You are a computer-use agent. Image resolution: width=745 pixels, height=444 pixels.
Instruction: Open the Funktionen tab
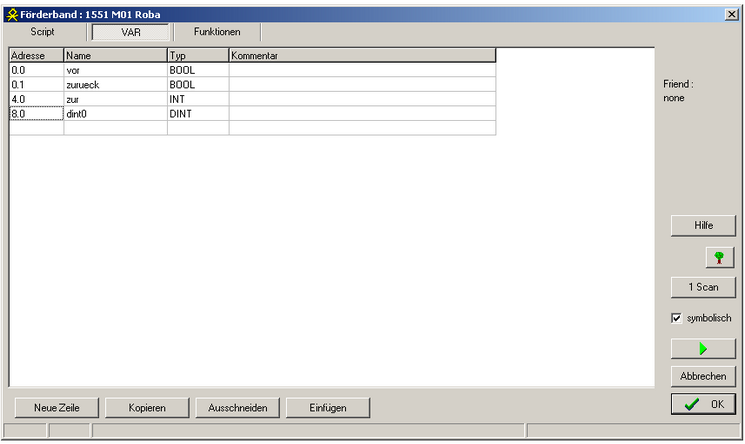(x=217, y=32)
